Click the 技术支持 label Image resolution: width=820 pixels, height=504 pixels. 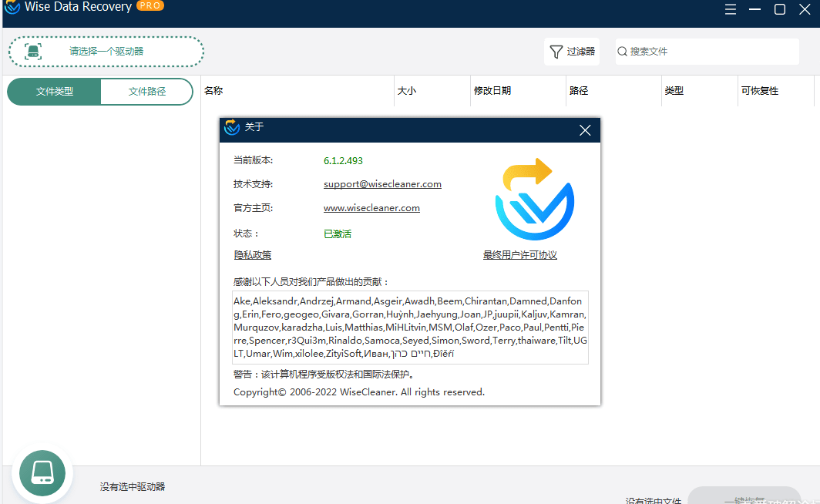[x=253, y=184]
